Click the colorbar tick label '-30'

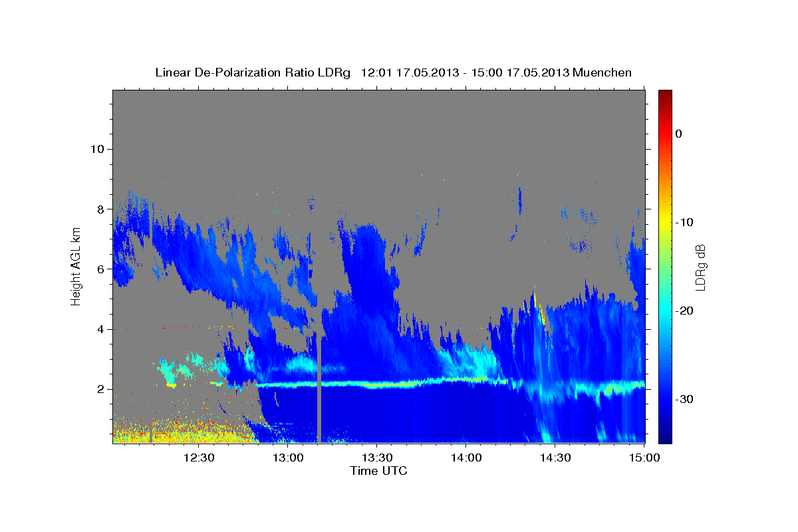click(684, 399)
